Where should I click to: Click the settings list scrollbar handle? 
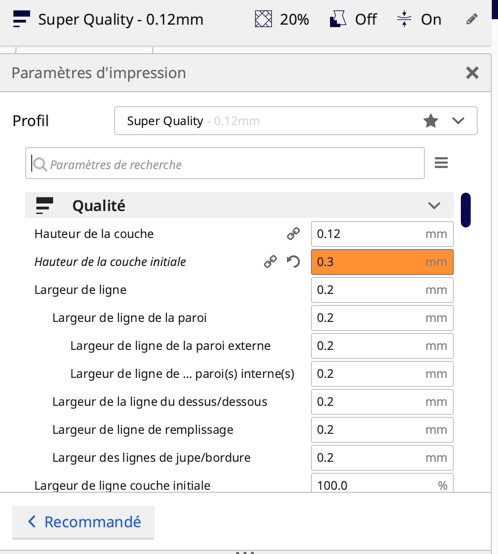coord(466,210)
